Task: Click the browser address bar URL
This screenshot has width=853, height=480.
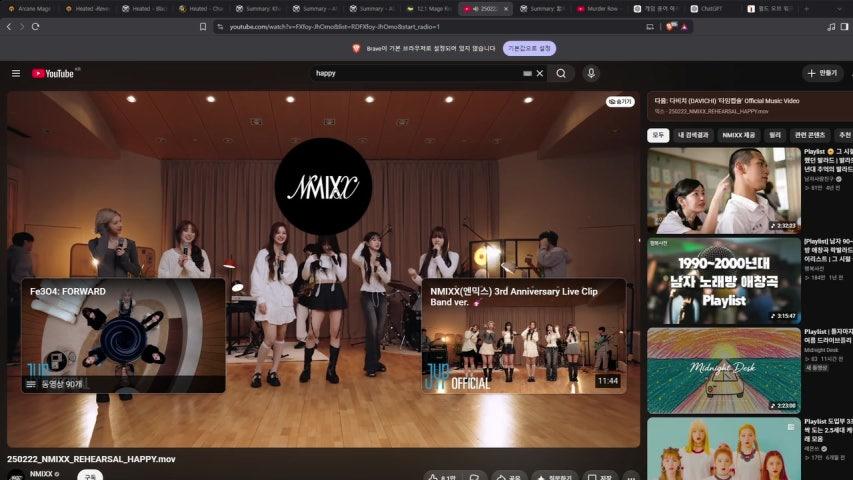Action: click(335, 27)
